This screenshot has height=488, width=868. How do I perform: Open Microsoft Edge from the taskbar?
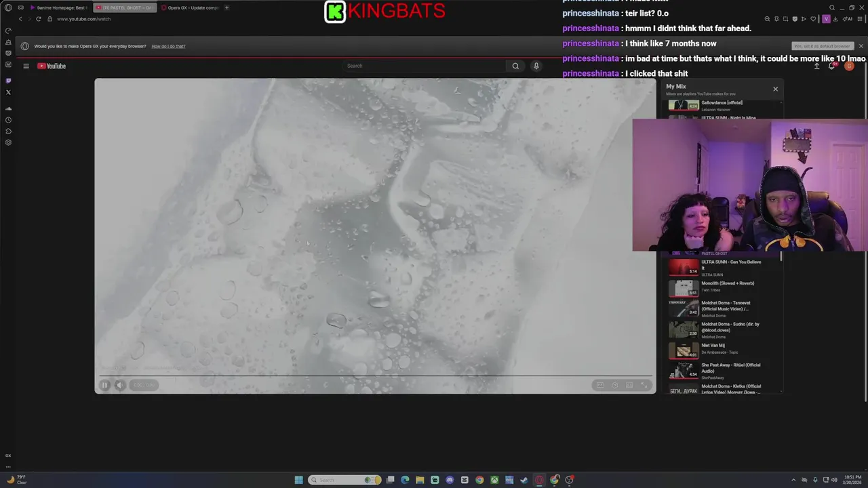[x=405, y=480]
